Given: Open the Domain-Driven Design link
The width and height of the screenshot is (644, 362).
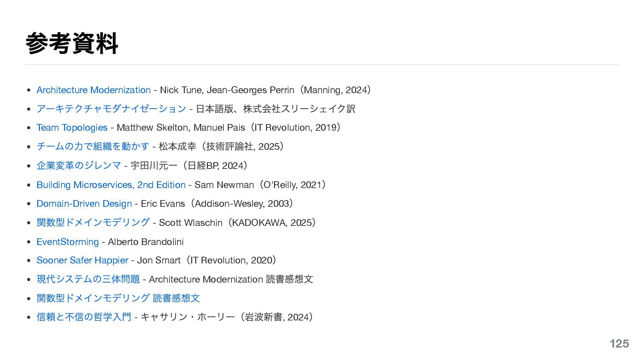Looking at the screenshot, I should 84,204.
